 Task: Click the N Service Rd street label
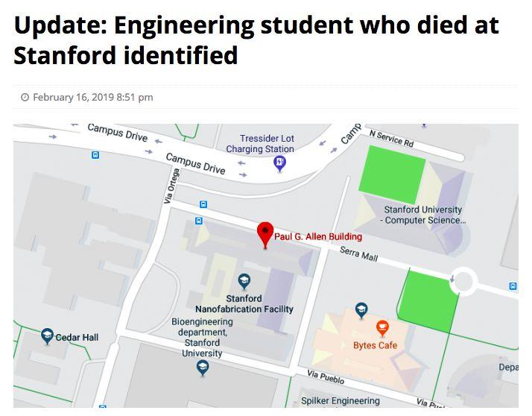coord(391,138)
